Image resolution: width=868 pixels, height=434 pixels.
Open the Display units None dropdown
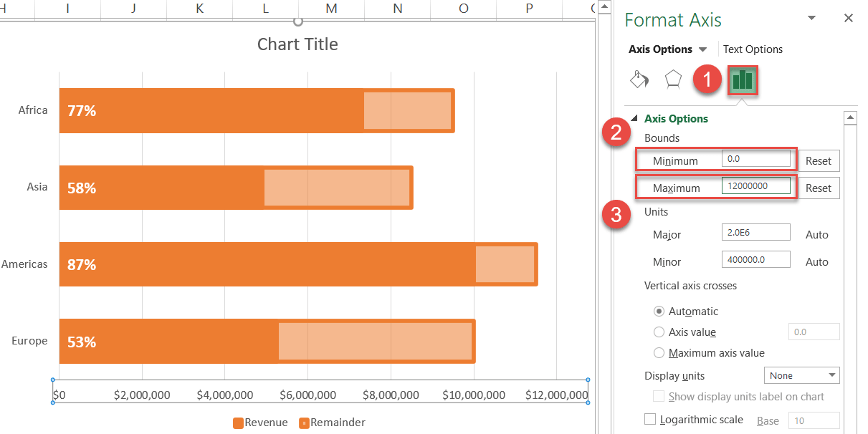pyautogui.click(x=802, y=375)
